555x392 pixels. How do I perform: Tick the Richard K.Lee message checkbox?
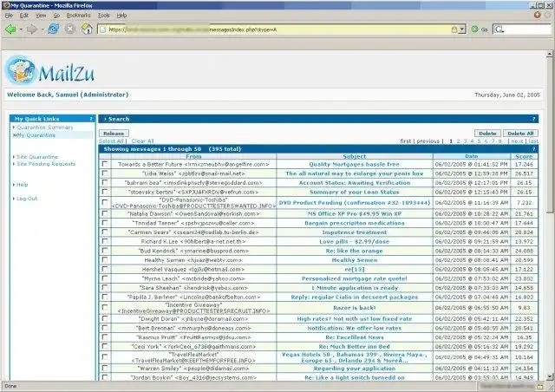click(x=105, y=241)
